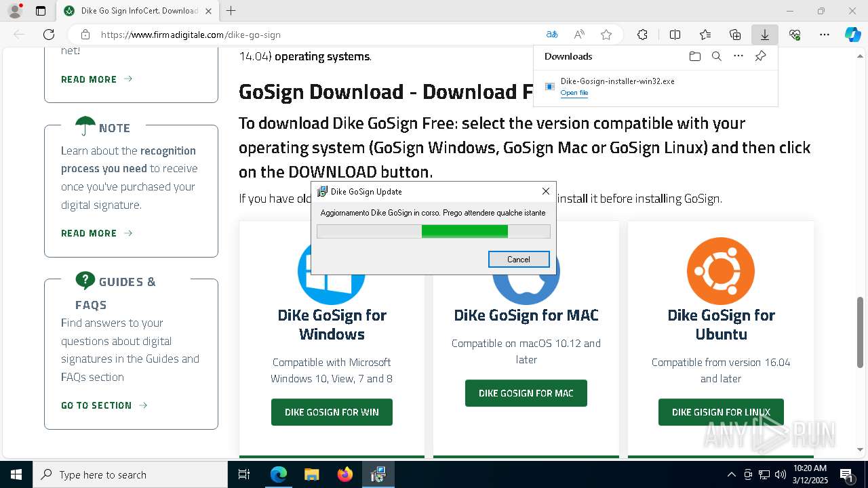Click DIKE GOSIGN FOR WIN button
Viewport: 868px width, 488px height.
pyautogui.click(x=332, y=412)
